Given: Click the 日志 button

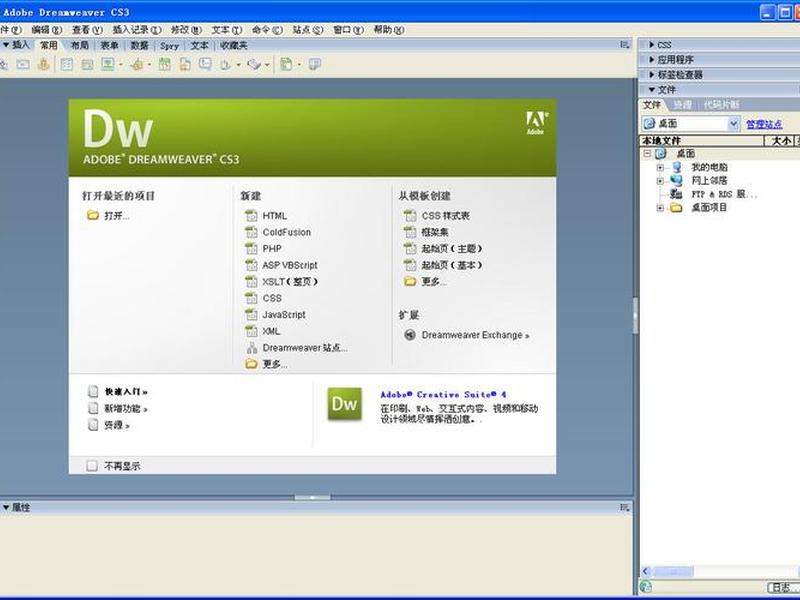Looking at the screenshot, I should click(785, 587).
